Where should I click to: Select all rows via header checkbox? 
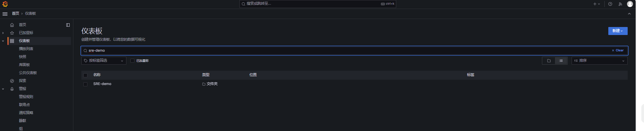click(x=85, y=75)
